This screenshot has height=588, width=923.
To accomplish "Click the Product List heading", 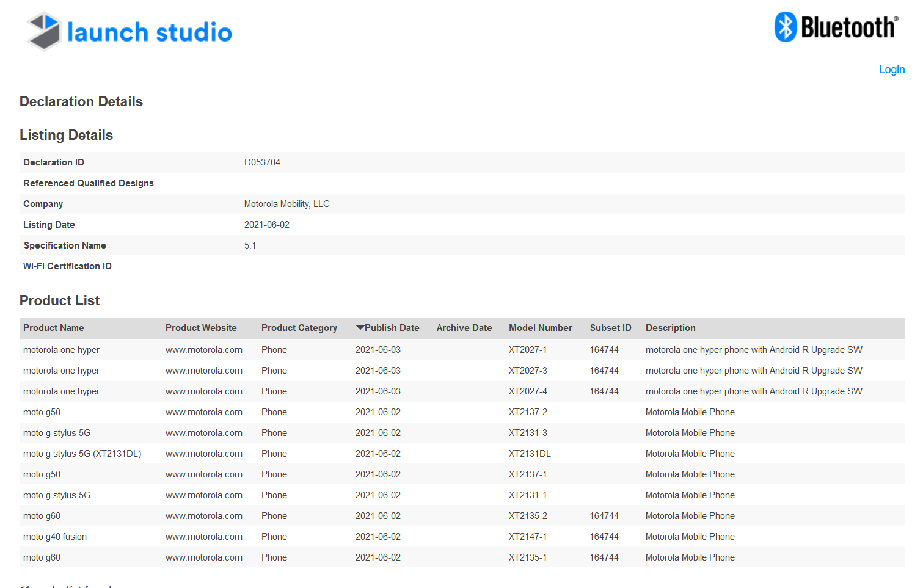I will pyautogui.click(x=59, y=300).
